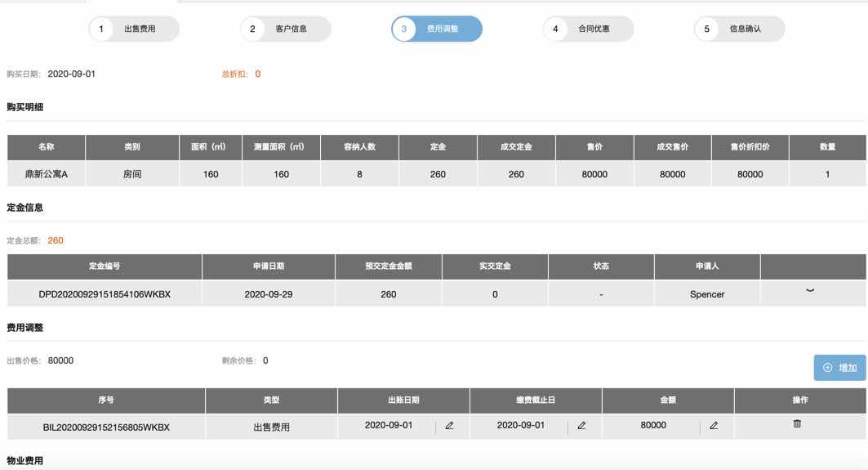Click deposit number DPD20200929151854106WKBX
Screen dimensions: 868x470
click(105, 294)
